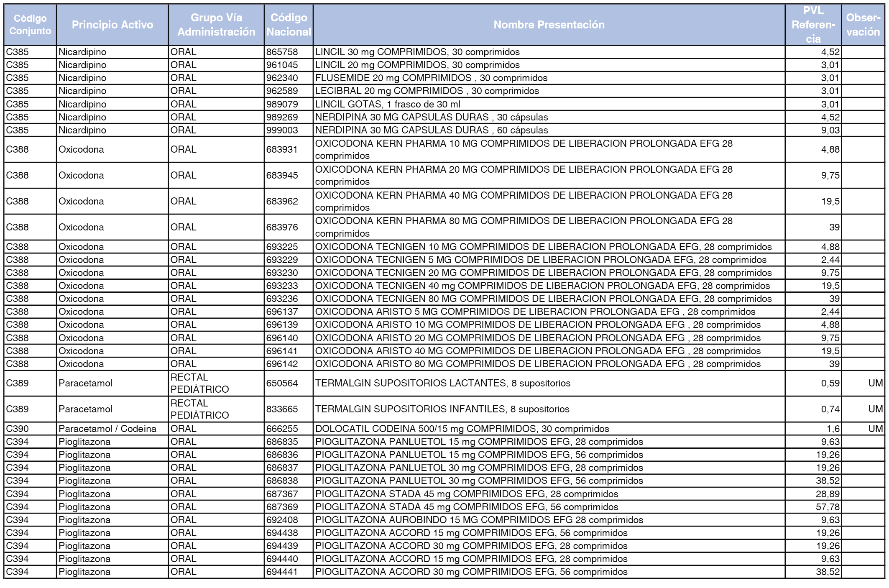This screenshot has height=588, width=889.
Task: Select national code 696139
Action: [x=289, y=325]
